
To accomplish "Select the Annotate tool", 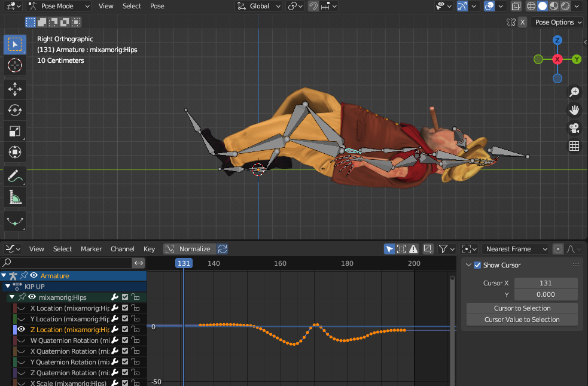I will 15,176.
